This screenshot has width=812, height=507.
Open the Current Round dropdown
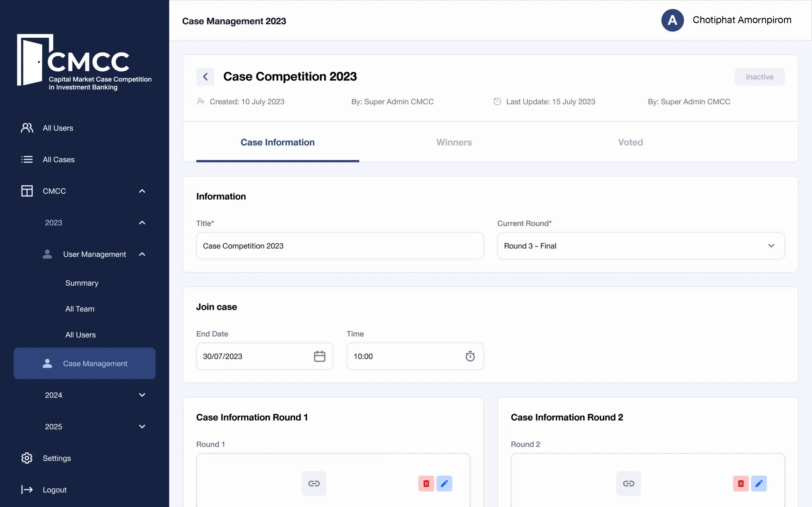tap(640, 246)
